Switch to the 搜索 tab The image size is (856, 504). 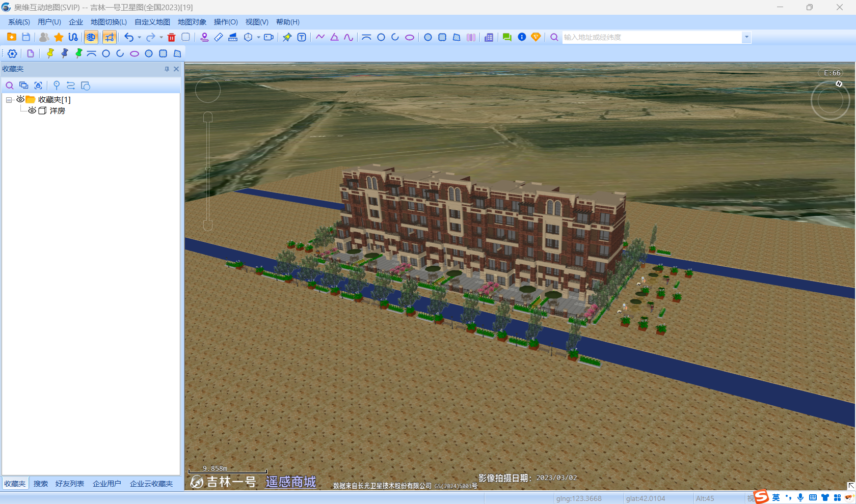pyautogui.click(x=41, y=484)
